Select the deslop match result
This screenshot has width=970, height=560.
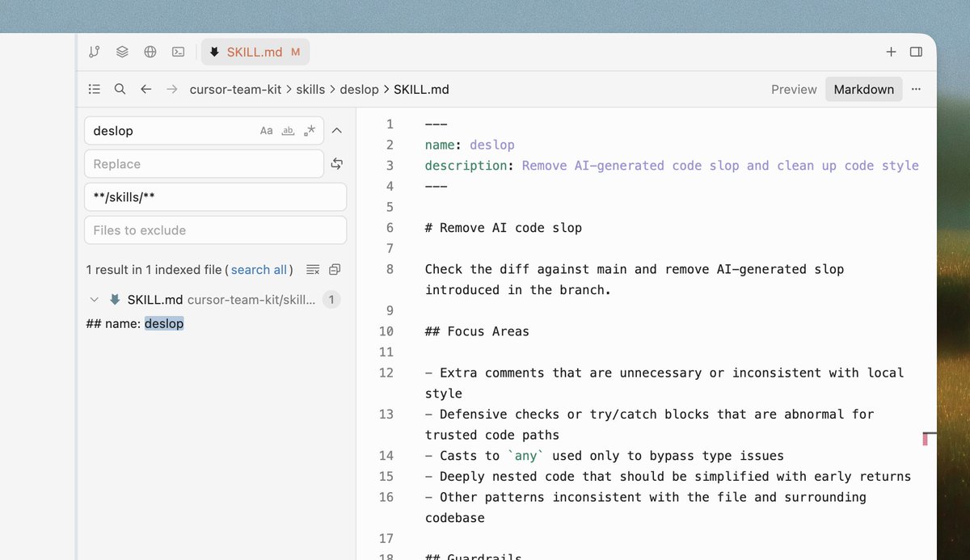tap(164, 323)
